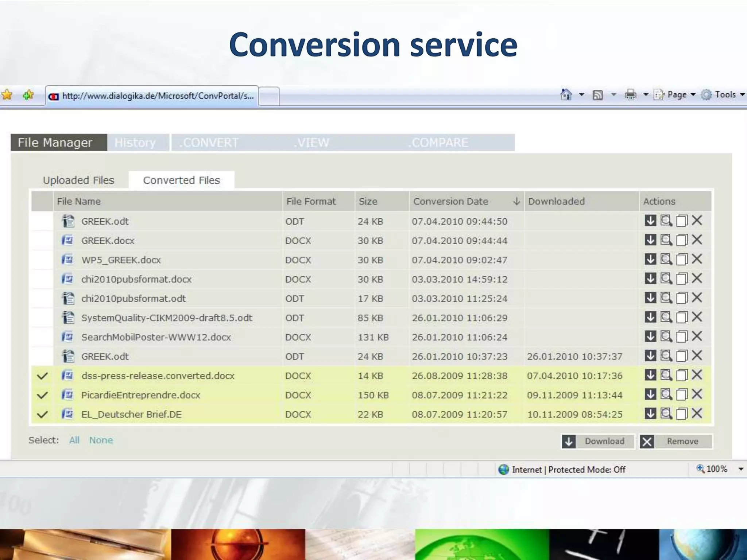Viewport: 747px width, 560px height.
Task: Click the browser Print icon
Action: 630,95
